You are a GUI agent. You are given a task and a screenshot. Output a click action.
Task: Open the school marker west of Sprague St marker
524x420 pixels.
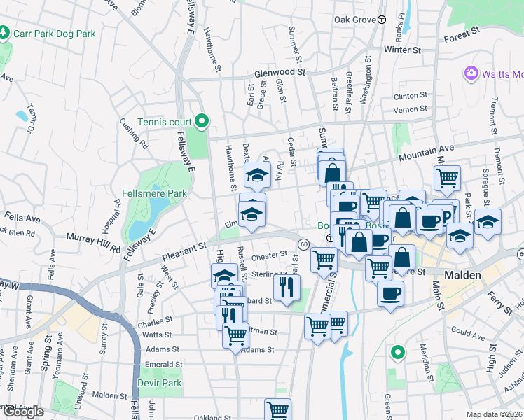460,237
